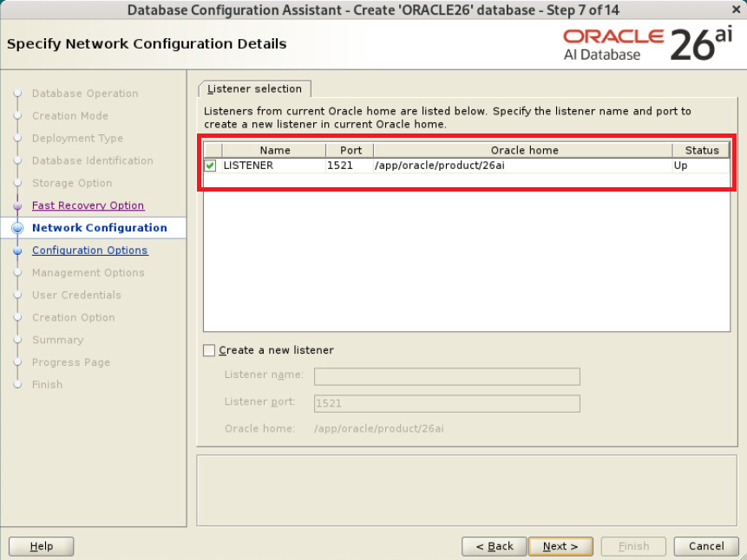Click the greyed-out Finish button

633,546
